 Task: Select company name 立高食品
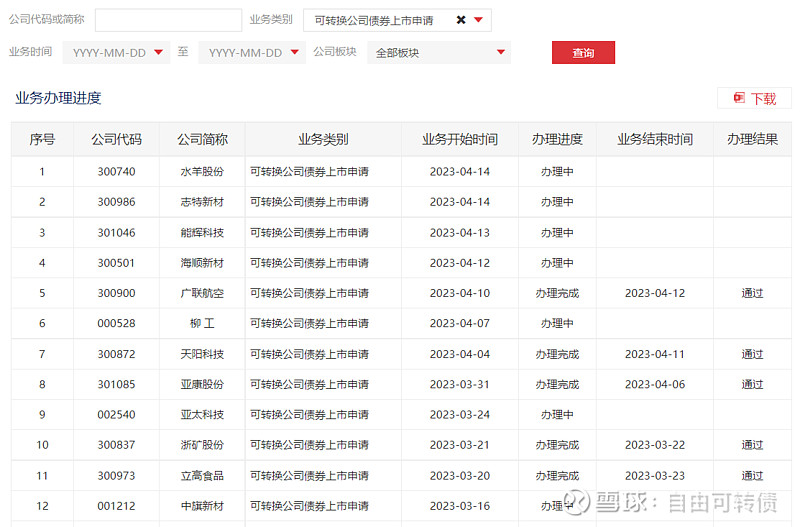point(202,476)
